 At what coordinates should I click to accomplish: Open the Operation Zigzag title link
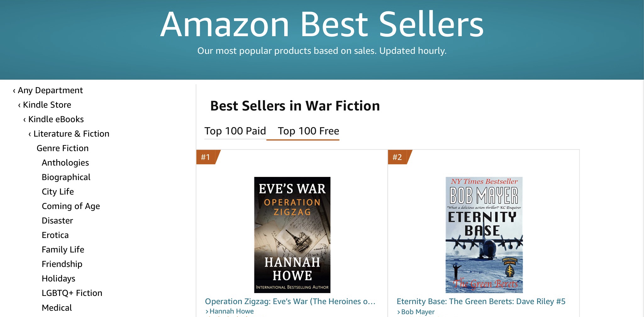(x=290, y=302)
